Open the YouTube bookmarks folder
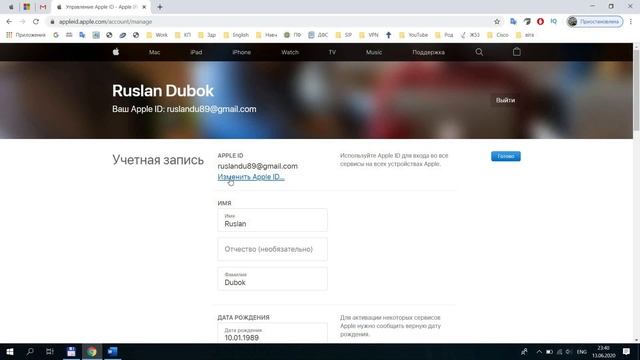Viewport: 640px width, 360px height. (413, 35)
